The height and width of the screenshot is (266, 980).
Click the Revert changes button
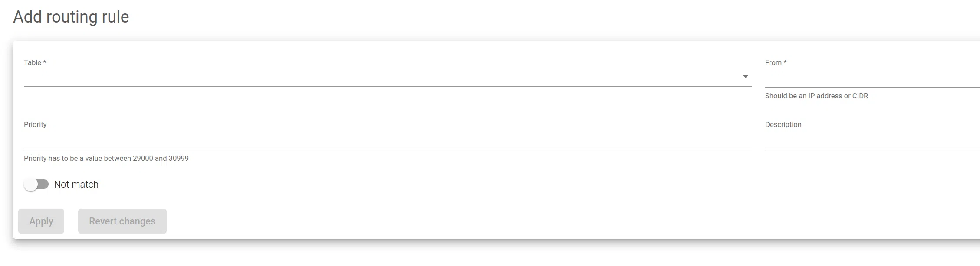click(x=122, y=221)
